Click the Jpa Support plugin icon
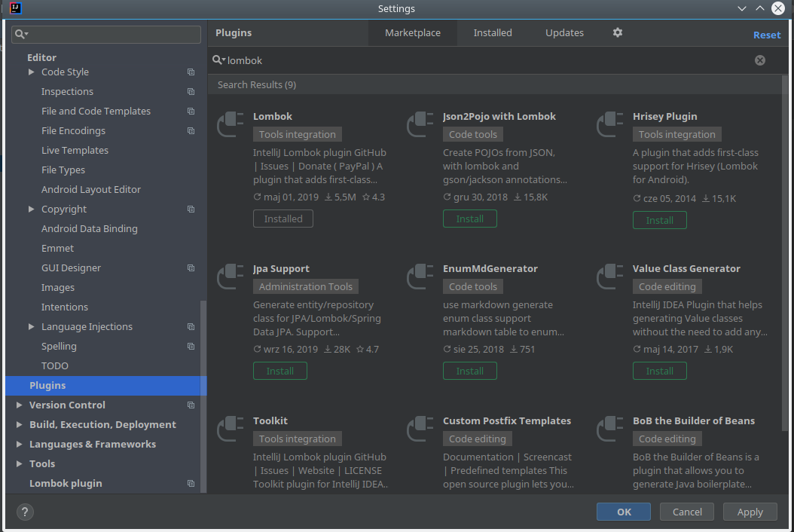The height and width of the screenshot is (532, 794). (x=231, y=277)
